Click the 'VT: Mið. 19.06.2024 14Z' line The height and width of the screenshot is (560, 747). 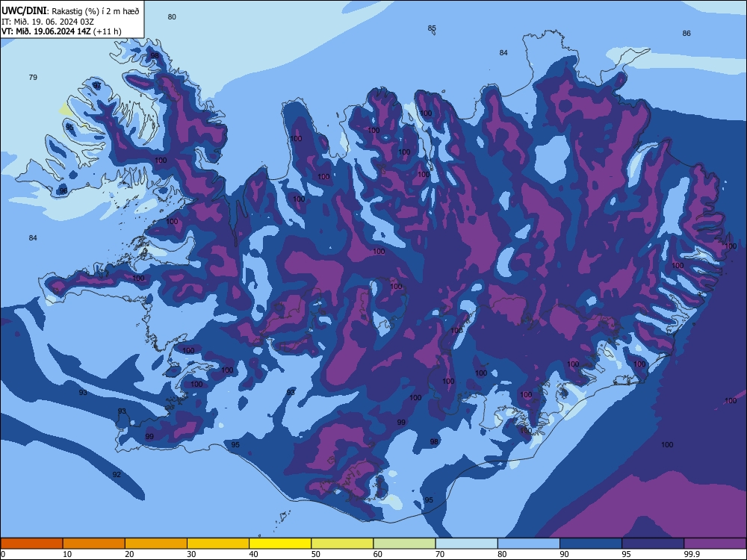click(46, 31)
